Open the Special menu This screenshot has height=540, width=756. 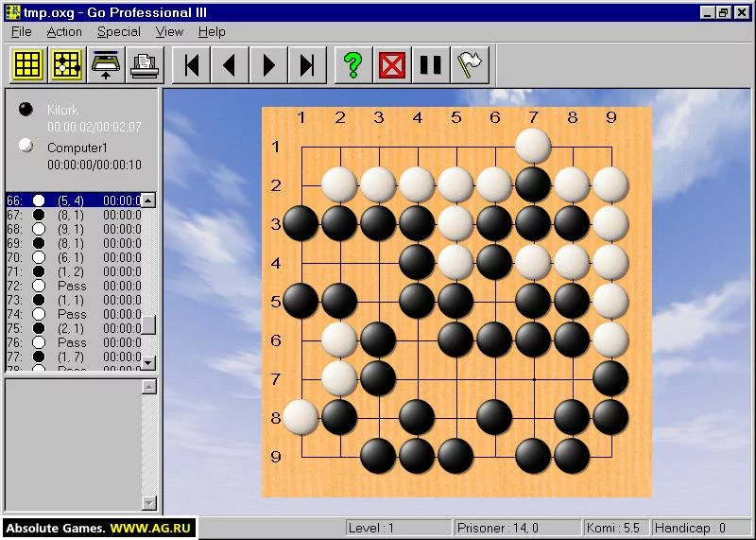(x=119, y=32)
